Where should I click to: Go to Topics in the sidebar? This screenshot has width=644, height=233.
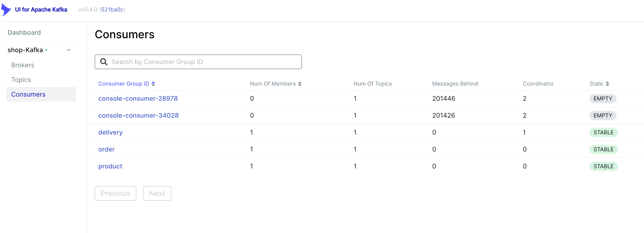[21, 80]
